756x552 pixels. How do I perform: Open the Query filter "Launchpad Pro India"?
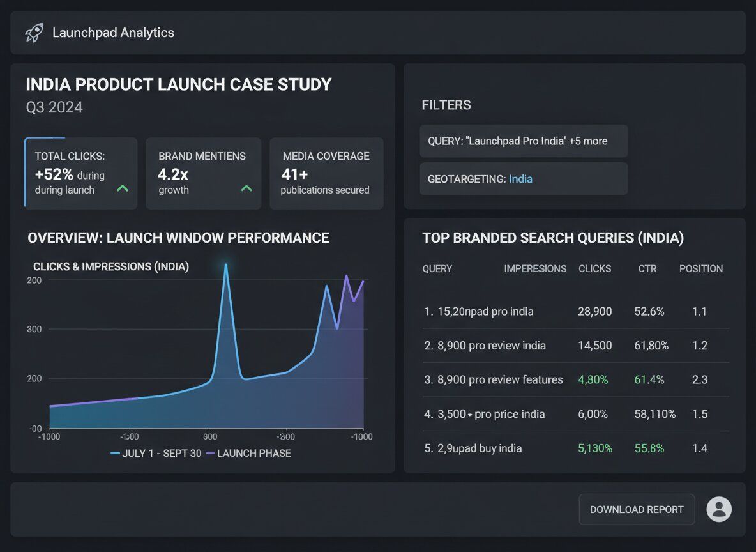(523, 141)
